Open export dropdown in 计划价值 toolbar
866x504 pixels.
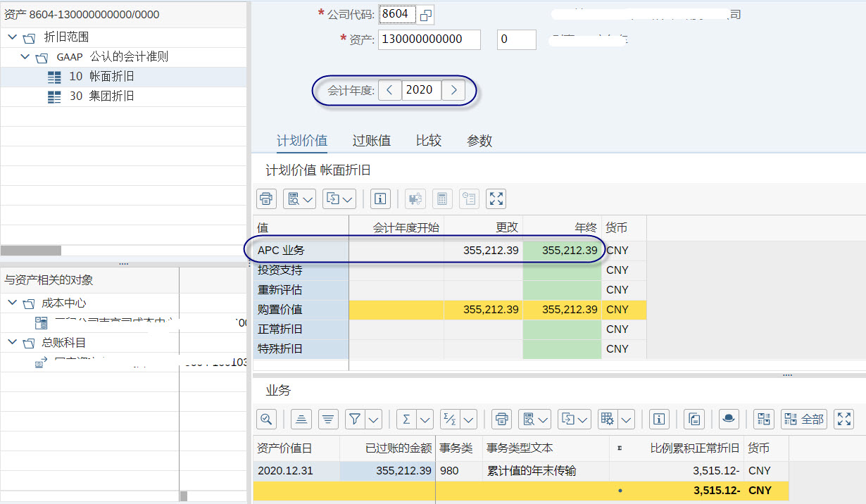pyautogui.click(x=339, y=199)
